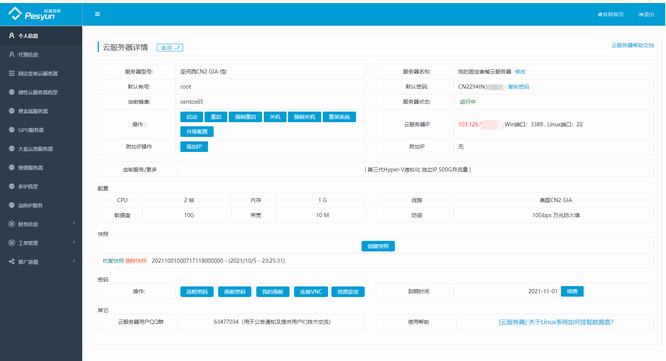The width and height of the screenshot is (666, 361).
Task: Expand the 工单管理 submenu arrow
Action: [x=74, y=242]
